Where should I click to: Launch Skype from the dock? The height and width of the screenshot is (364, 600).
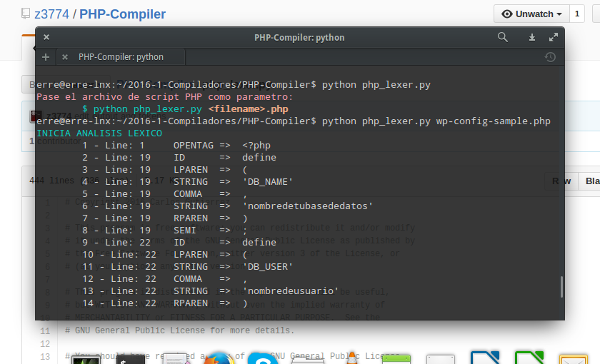[x=263, y=360]
